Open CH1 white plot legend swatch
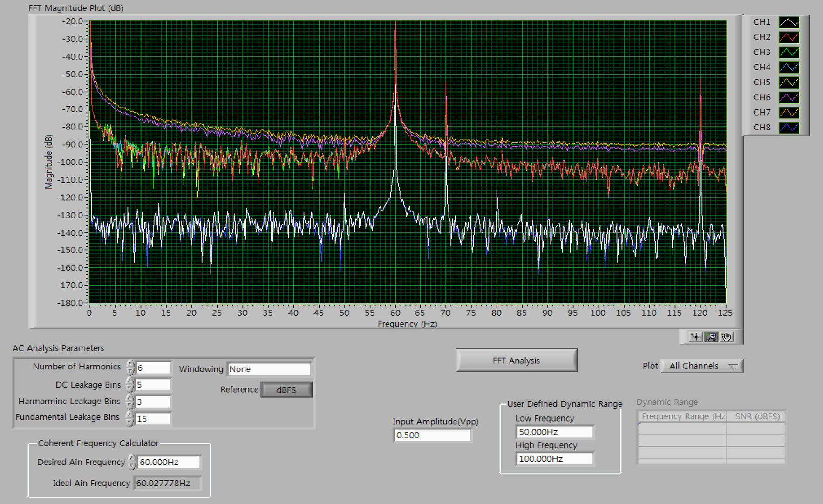Image resolution: width=823 pixels, height=504 pixels. pos(789,22)
